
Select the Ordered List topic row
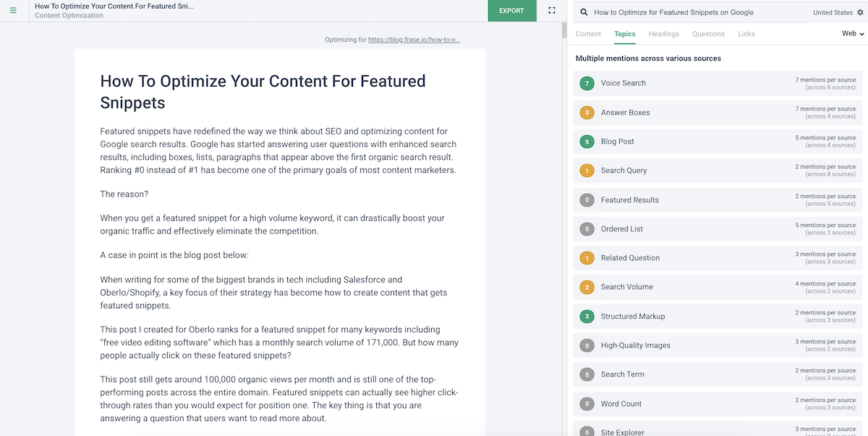(x=718, y=229)
